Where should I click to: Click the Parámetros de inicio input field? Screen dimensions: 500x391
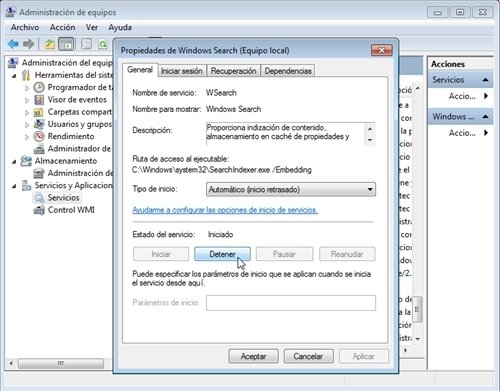(291, 303)
